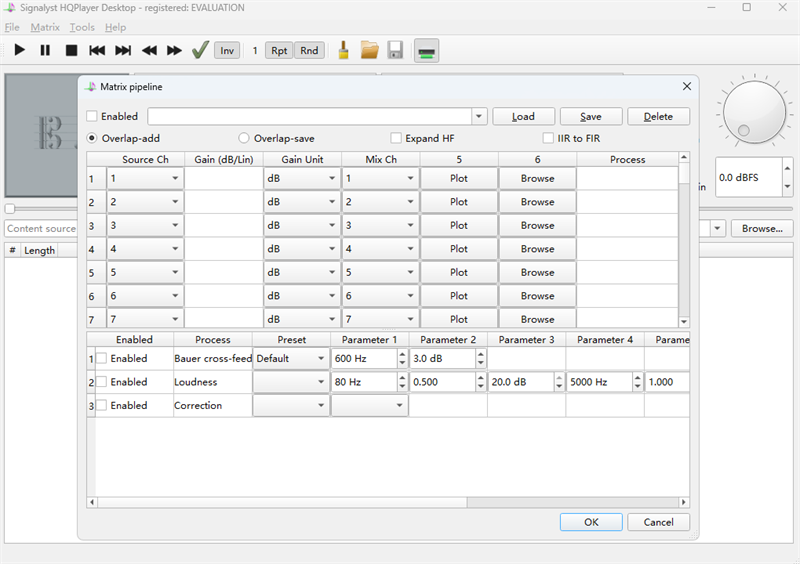Screen dimensions: 800x564
Task: Click the Play button in toolbar
Action: point(20,50)
